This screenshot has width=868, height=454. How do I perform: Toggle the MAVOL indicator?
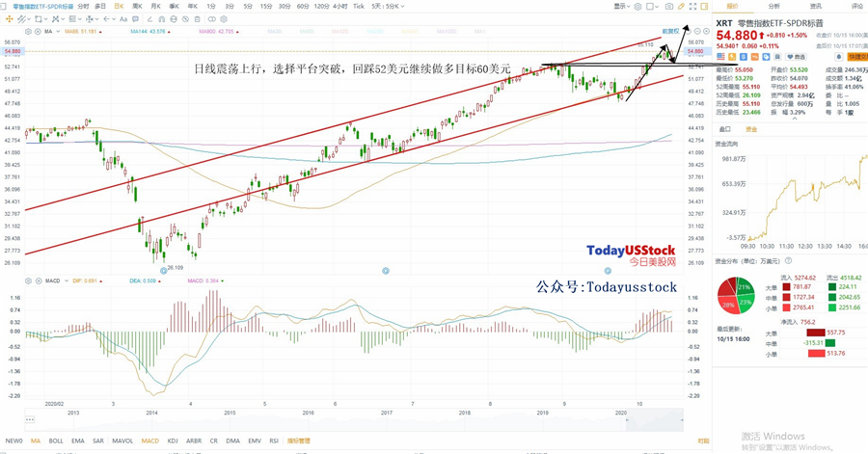(x=122, y=441)
